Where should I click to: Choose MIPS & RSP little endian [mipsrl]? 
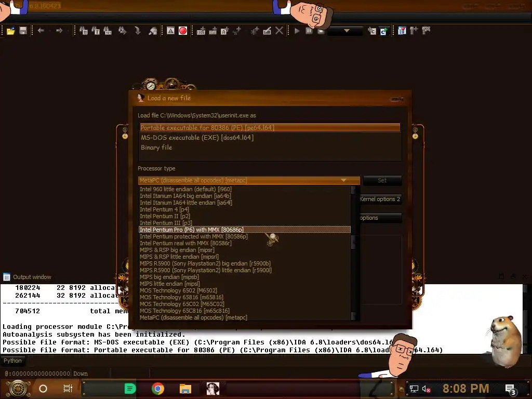click(245, 257)
